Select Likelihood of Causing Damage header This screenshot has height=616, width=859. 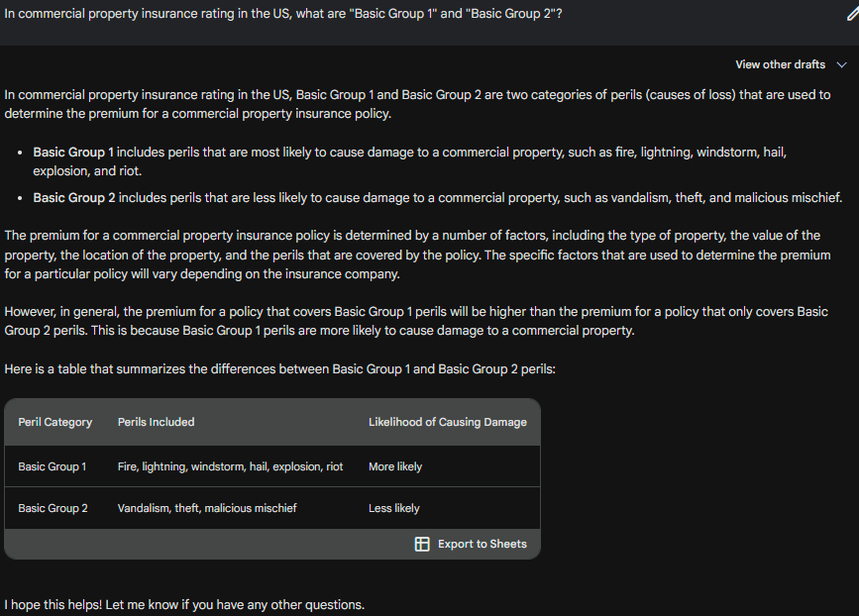(448, 422)
